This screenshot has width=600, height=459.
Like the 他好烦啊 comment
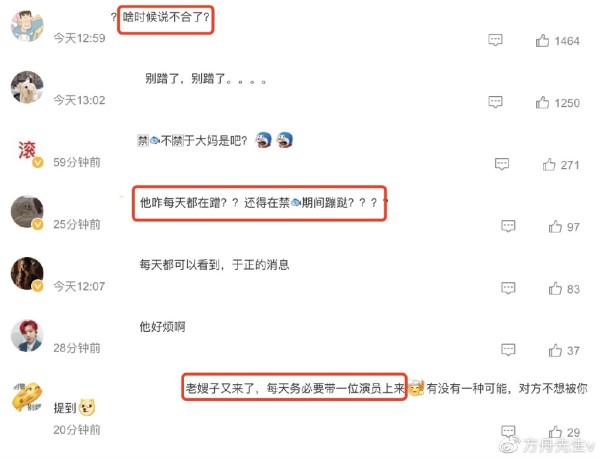click(x=555, y=350)
